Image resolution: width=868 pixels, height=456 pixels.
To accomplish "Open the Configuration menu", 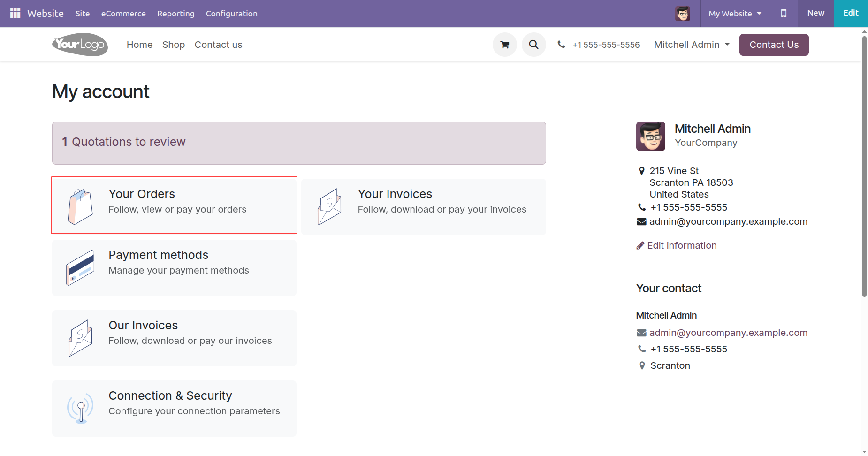I will [231, 14].
